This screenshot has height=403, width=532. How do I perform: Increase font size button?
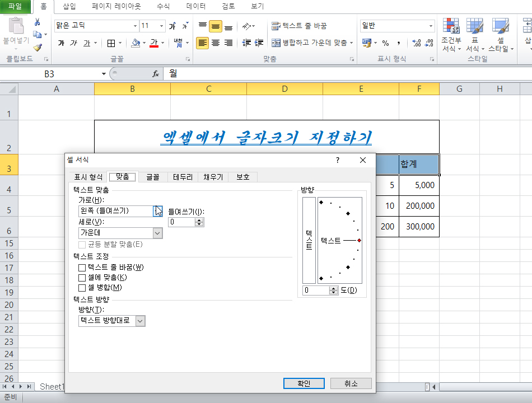(x=172, y=26)
